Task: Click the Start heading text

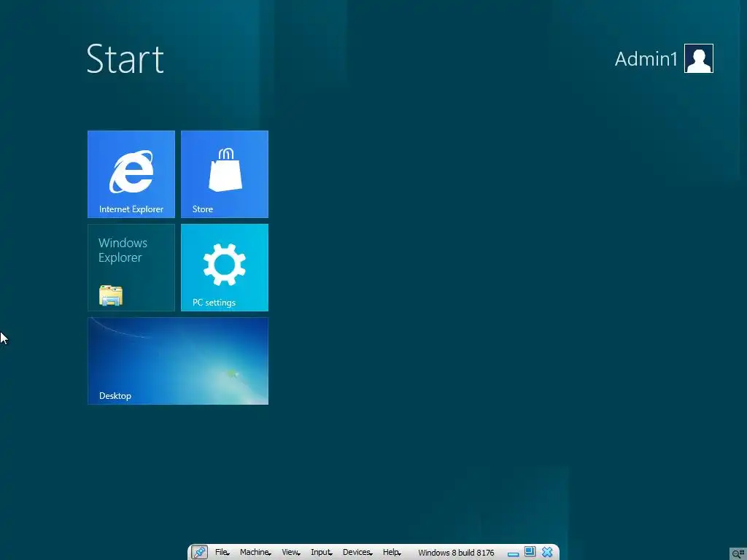Action: 125,59
